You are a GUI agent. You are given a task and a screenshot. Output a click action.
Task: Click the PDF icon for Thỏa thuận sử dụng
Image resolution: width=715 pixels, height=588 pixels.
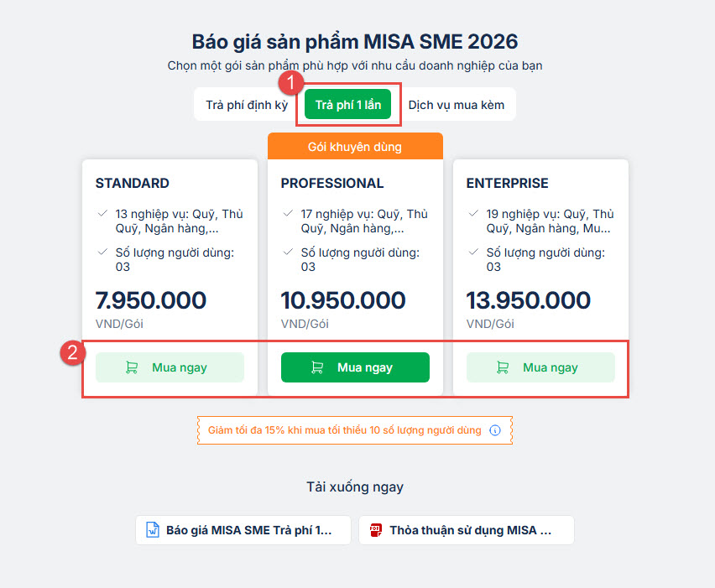[x=375, y=530]
